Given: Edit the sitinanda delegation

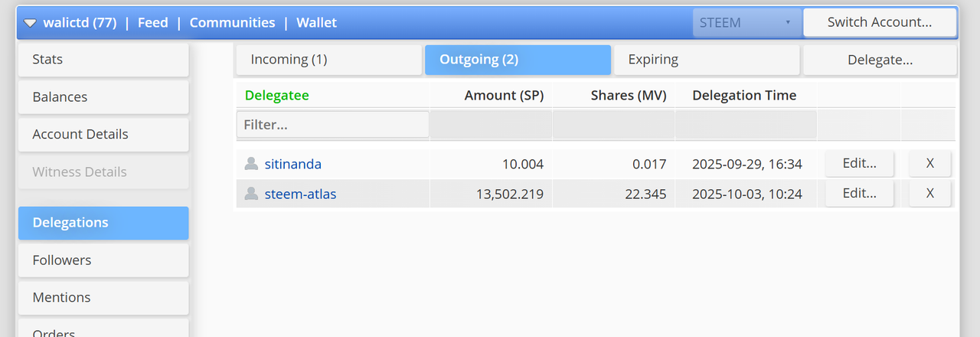Looking at the screenshot, I should click(859, 163).
